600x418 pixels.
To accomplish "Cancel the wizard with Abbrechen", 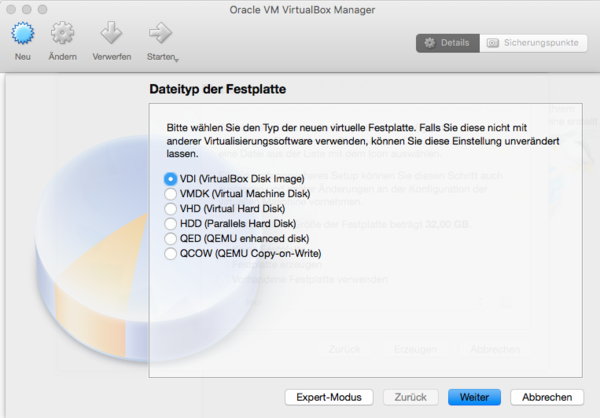I will tap(546, 397).
